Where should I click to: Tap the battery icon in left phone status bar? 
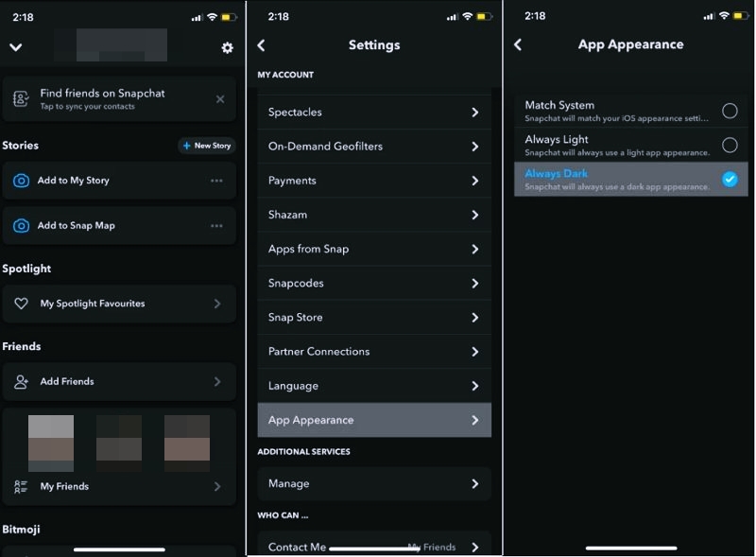(229, 17)
